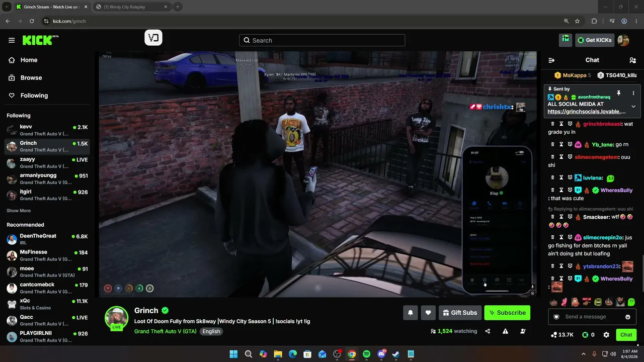Share the stream via share icon
The width and height of the screenshot is (644, 362).
(488, 331)
